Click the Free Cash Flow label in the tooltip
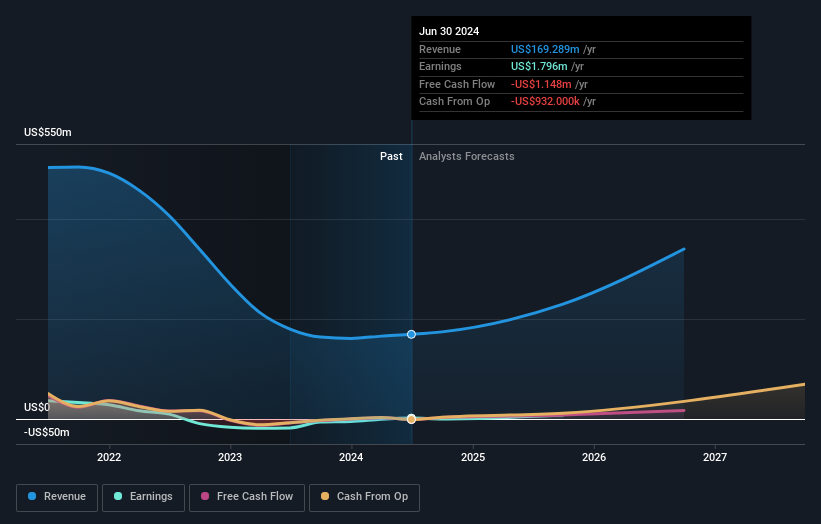The image size is (821, 524). click(457, 84)
